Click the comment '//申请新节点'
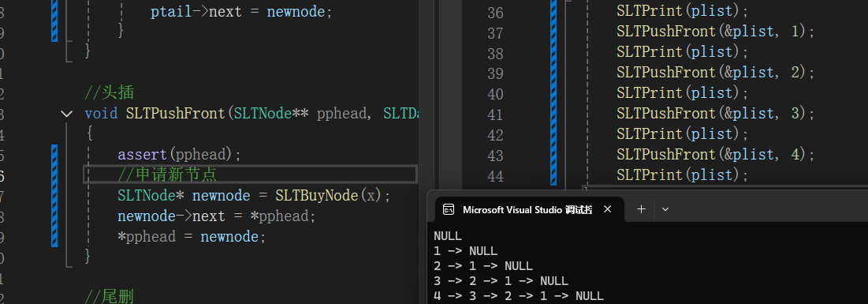868x304 pixels. coord(166,175)
